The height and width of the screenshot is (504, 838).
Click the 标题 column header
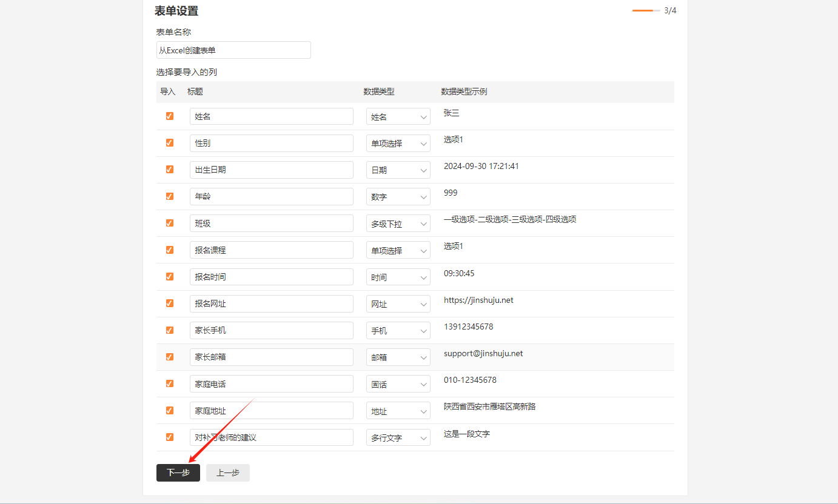pyautogui.click(x=195, y=91)
